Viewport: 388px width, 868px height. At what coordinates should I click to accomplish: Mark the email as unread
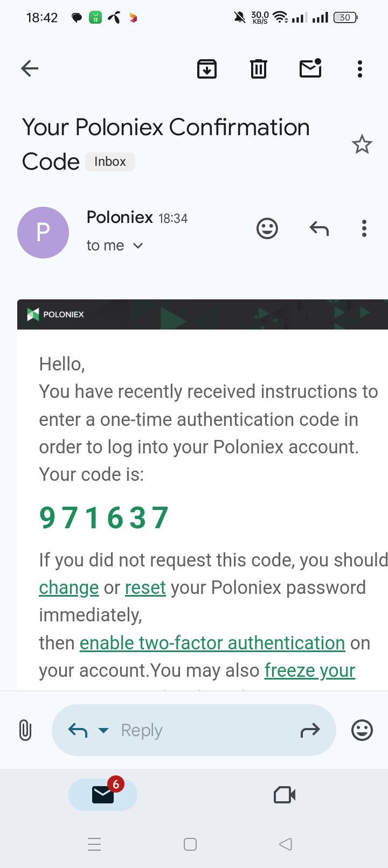[x=311, y=68]
